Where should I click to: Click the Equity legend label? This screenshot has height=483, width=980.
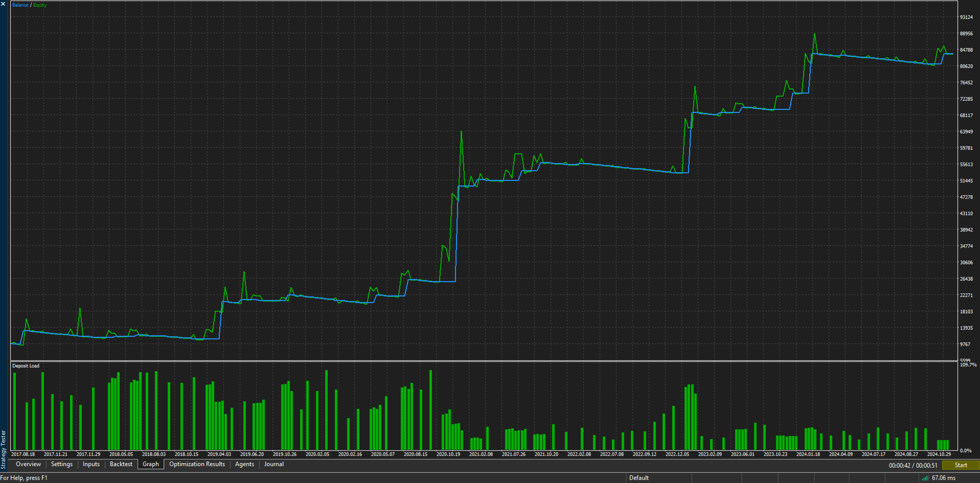point(40,5)
